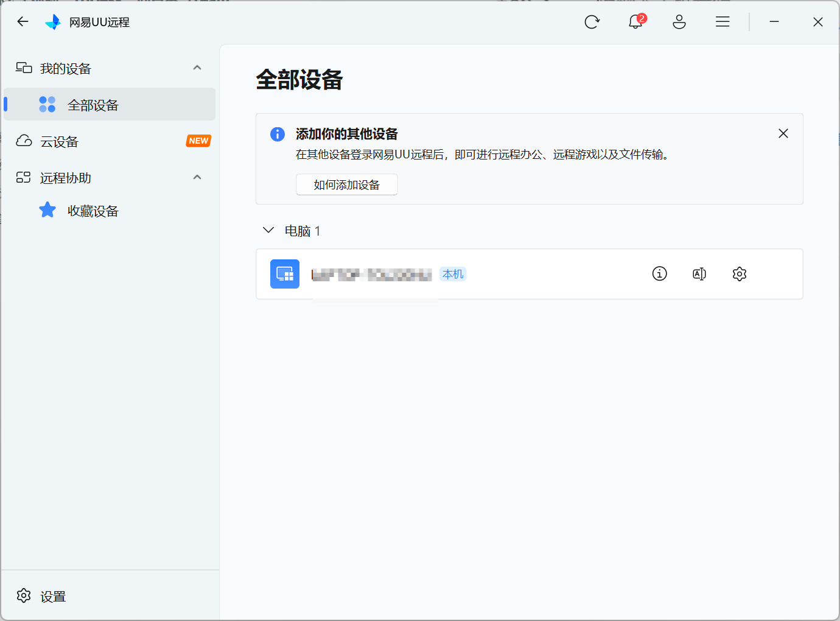Screen dimensions: 840x621
Task: Open the notifications bell icon
Action: (635, 22)
